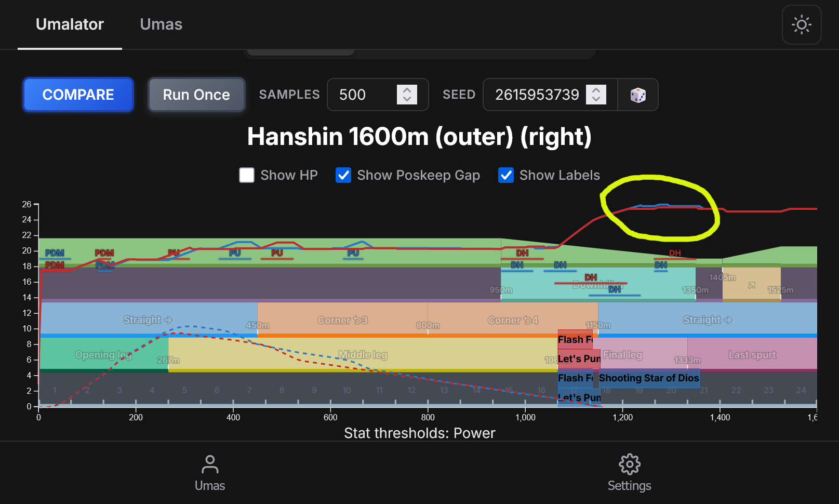
Task: Click the Hanshin 1600m (outer) (right) title
Action: pyautogui.click(x=419, y=137)
